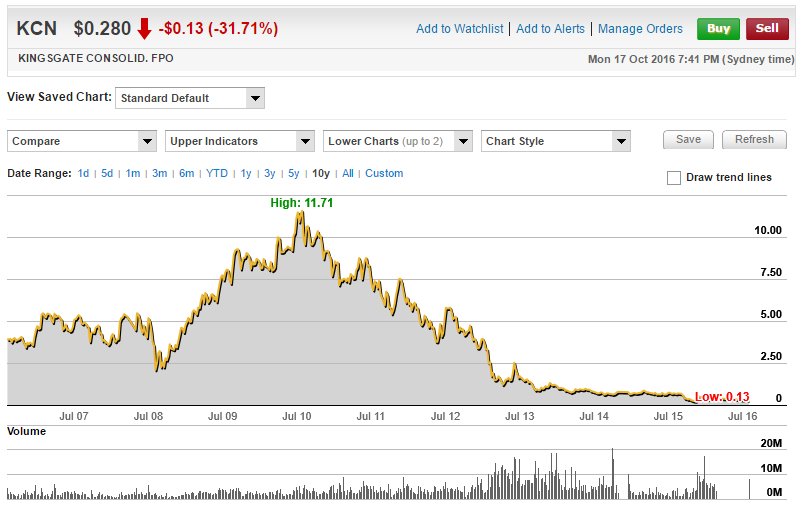
Task: Open the Compare dropdown
Action: [x=82, y=141]
